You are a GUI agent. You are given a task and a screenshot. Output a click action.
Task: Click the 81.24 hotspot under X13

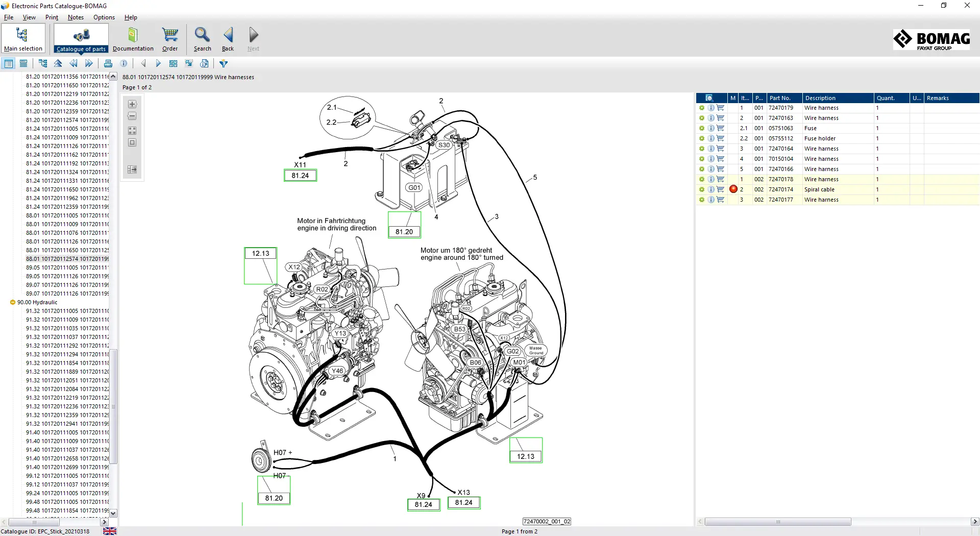coord(463,503)
